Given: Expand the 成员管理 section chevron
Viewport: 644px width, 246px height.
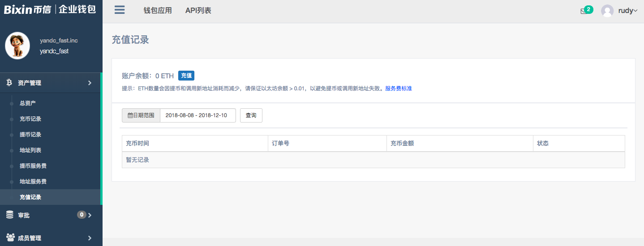Looking at the screenshot, I should [90, 238].
